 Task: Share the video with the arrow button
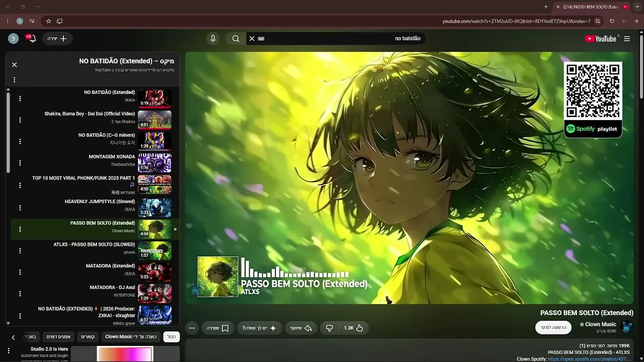tap(301, 328)
